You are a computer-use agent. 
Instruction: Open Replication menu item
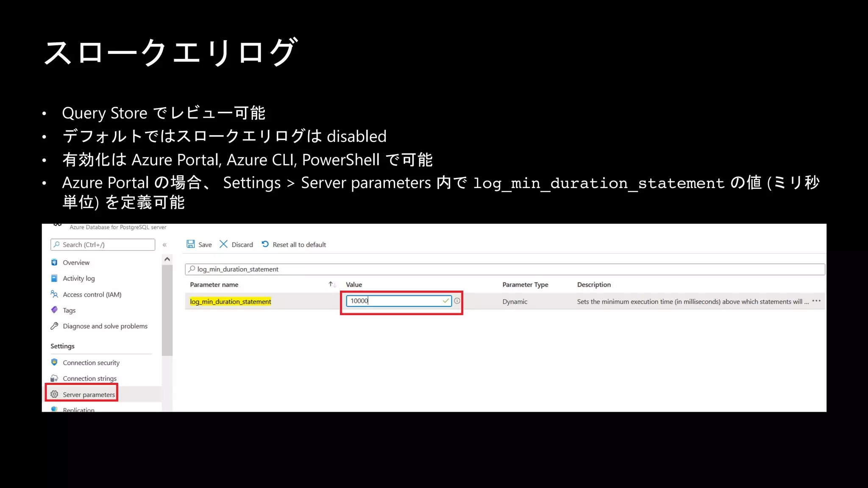pos(78,409)
